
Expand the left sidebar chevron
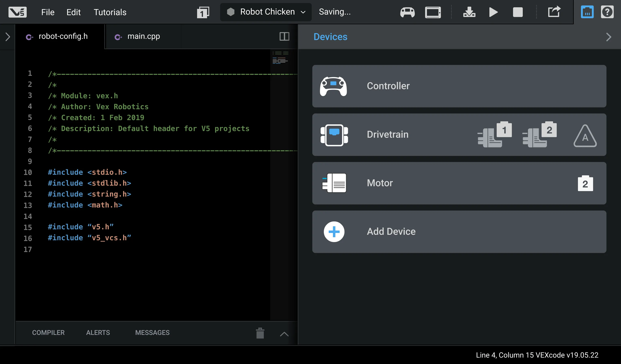[8, 37]
